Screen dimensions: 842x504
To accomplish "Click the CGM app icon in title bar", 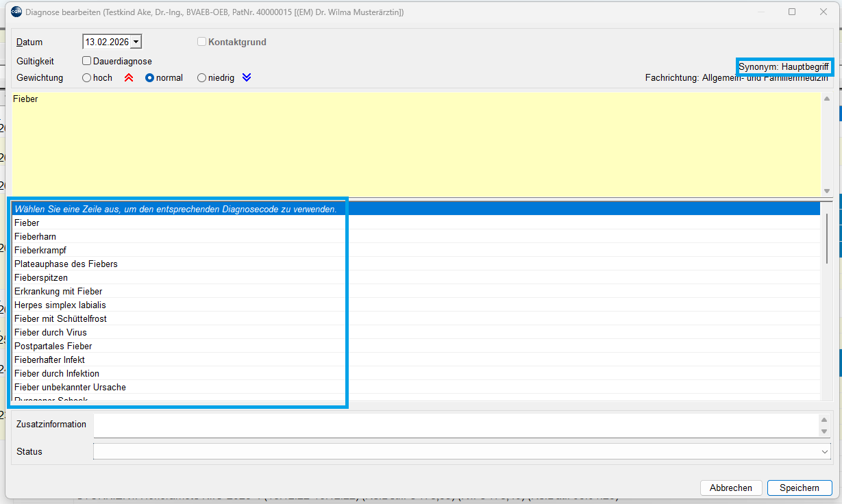I will tap(16, 12).
